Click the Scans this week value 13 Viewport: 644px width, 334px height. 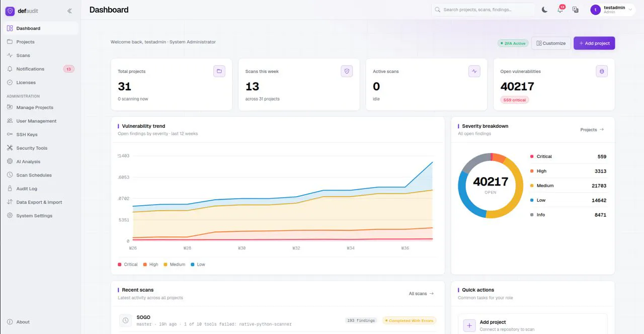[252, 87]
